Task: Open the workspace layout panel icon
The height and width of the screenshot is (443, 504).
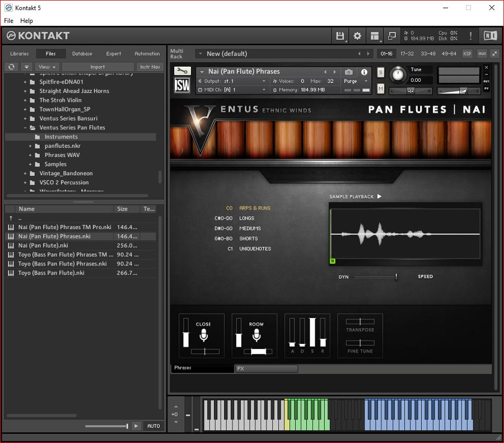Action: [375, 36]
